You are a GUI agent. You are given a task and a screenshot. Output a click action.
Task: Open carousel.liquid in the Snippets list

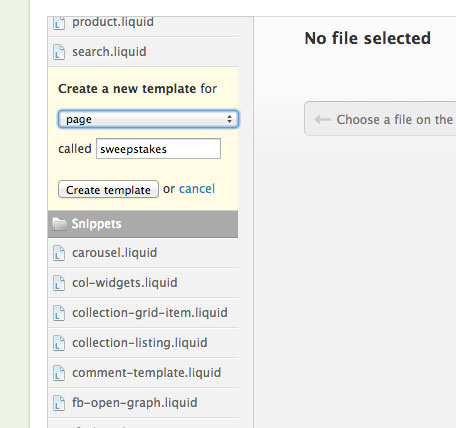click(115, 253)
